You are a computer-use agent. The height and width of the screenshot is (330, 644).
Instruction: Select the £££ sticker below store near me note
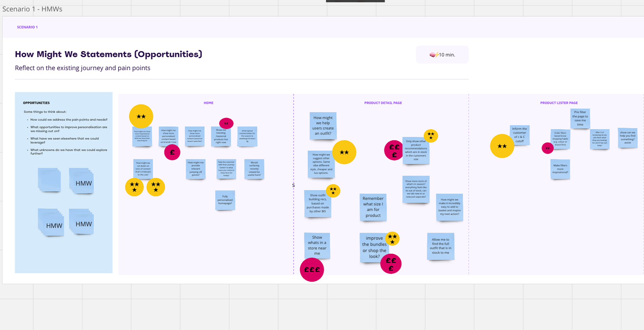click(x=312, y=269)
